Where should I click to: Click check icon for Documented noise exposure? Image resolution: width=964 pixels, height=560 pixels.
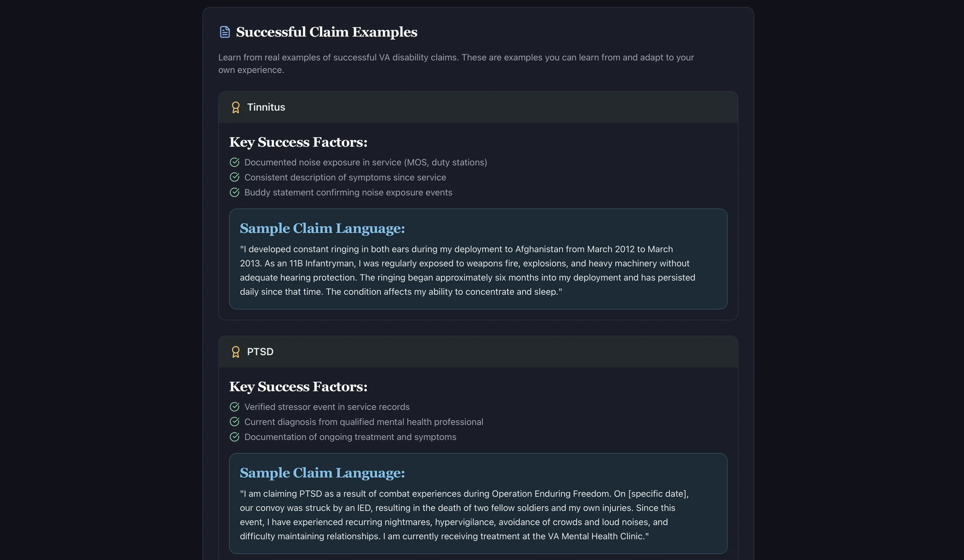(235, 162)
